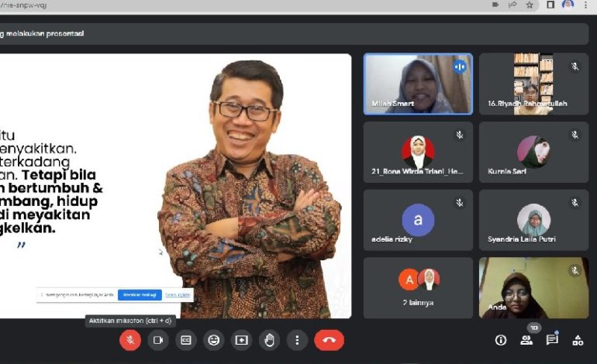This screenshot has width=597, height=364.
Task: Click the link next to blue sharing button
Action: point(178,295)
